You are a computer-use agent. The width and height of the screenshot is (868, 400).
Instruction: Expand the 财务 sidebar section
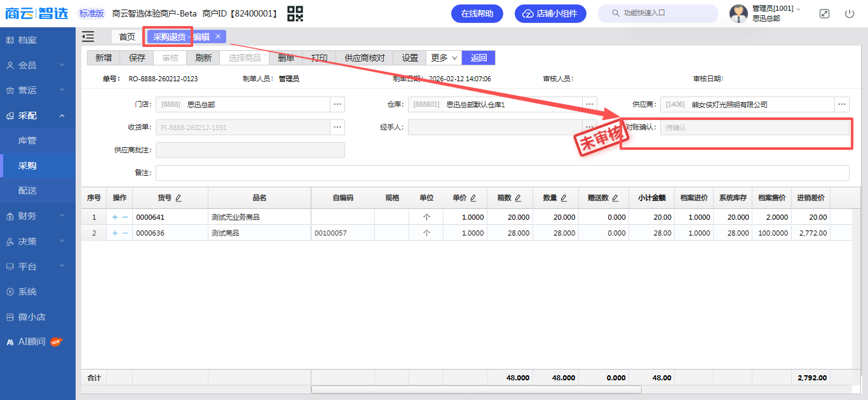point(37,216)
